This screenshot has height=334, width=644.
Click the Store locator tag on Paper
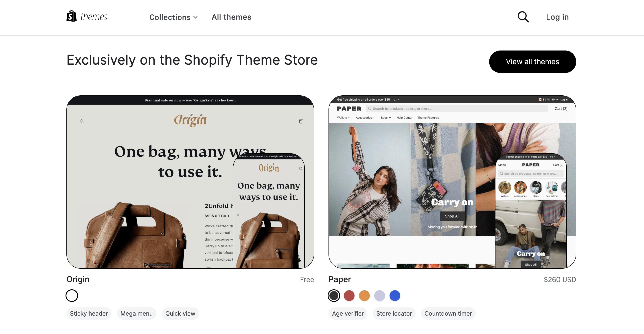(x=394, y=314)
